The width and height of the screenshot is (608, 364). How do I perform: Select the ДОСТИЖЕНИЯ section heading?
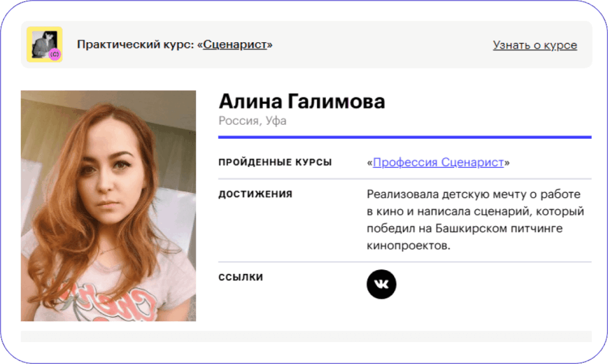click(x=256, y=194)
